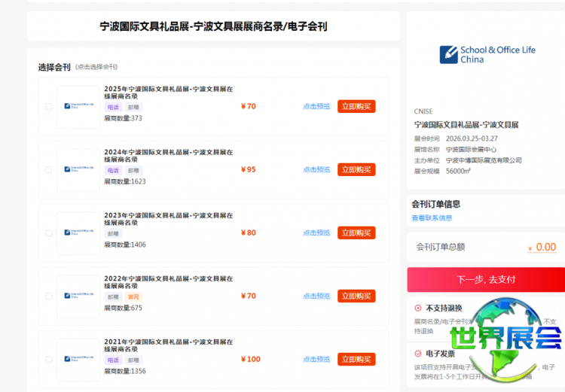
Task: Check the 2025 exhibitor catalog checkbox
Action: coord(49,107)
